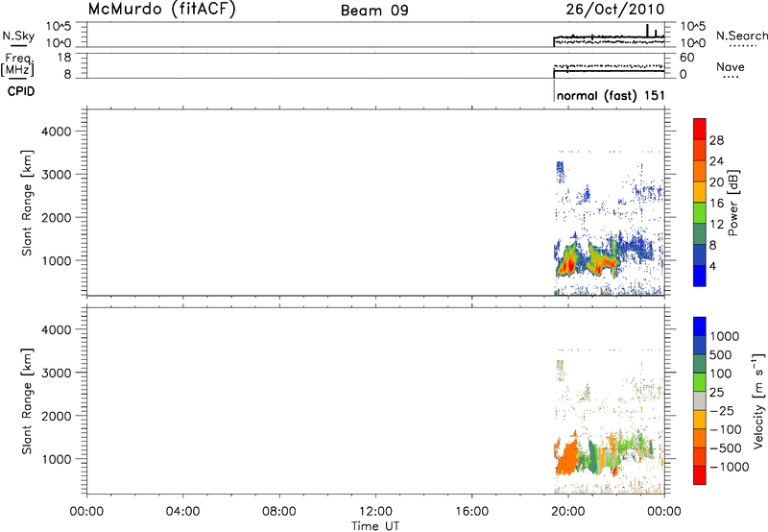Click 'Slant Range [km]' label of power panel
This screenshot has width=768, height=532.
pyautogui.click(x=27, y=203)
